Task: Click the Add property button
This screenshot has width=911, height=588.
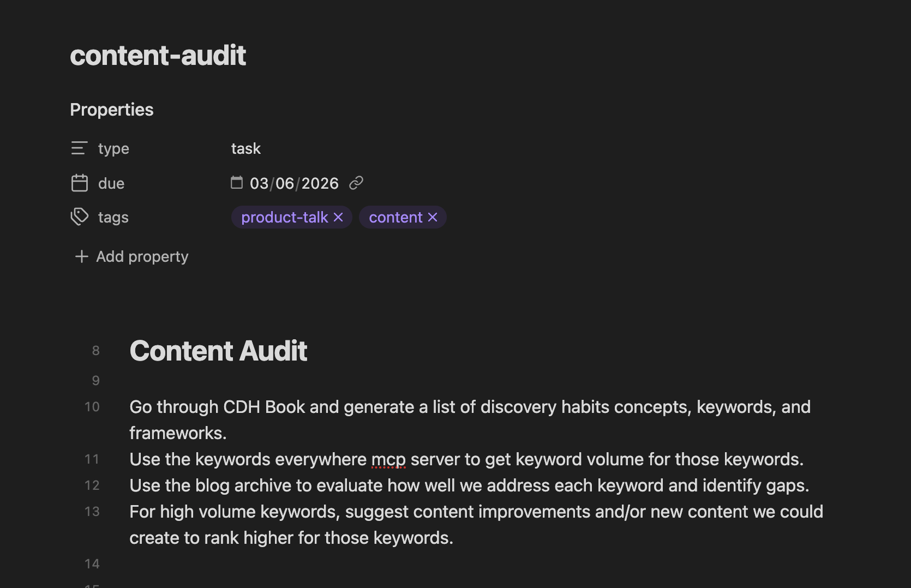Action: [x=142, y=256]
